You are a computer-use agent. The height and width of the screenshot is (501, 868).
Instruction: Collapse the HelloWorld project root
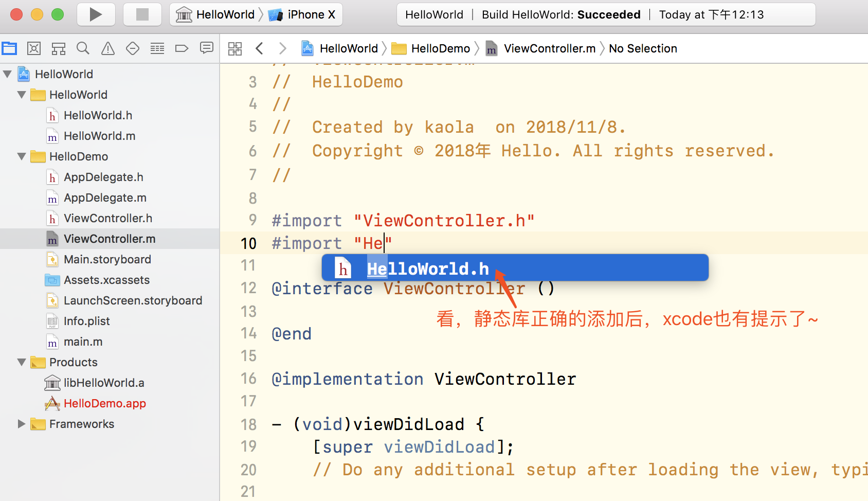[x=7, y=74]
